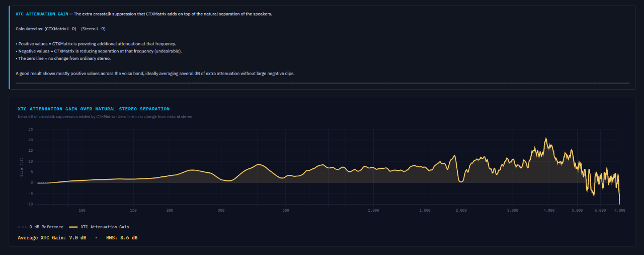Click the x-axis label 300
This screenshot has height=255, width=644.
coord(221,210)
